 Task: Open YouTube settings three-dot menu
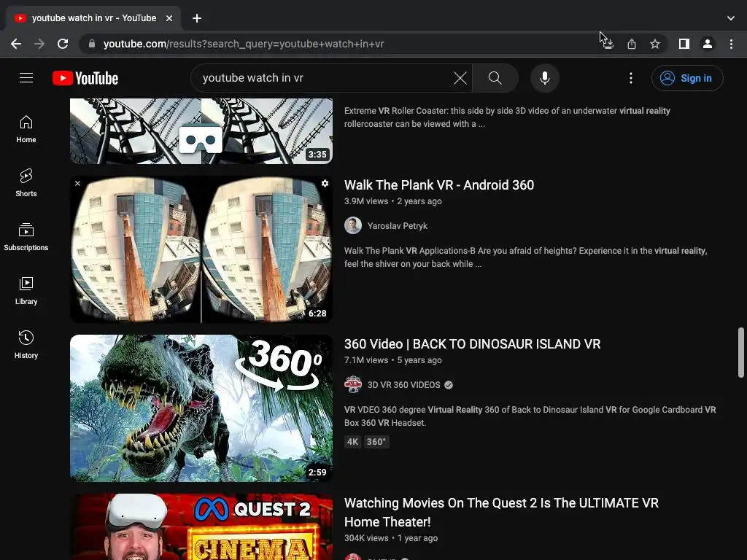pos(631,77)
